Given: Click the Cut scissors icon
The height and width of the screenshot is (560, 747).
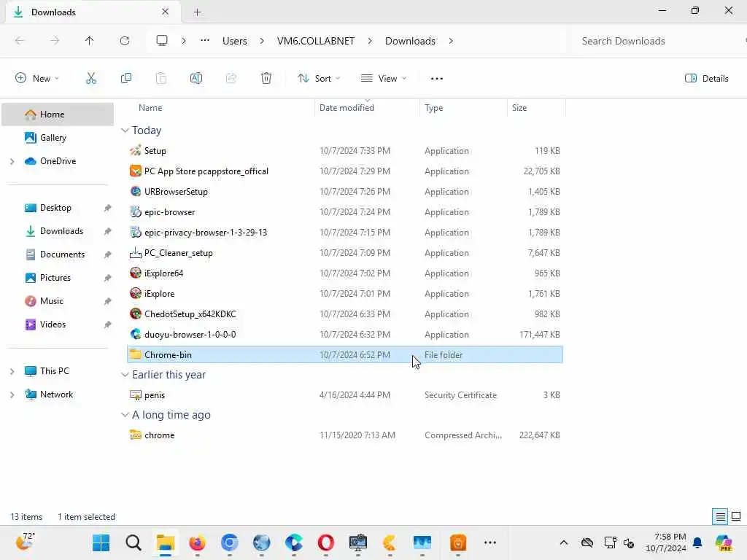Looking at the screenshot, I should point(90,79).
